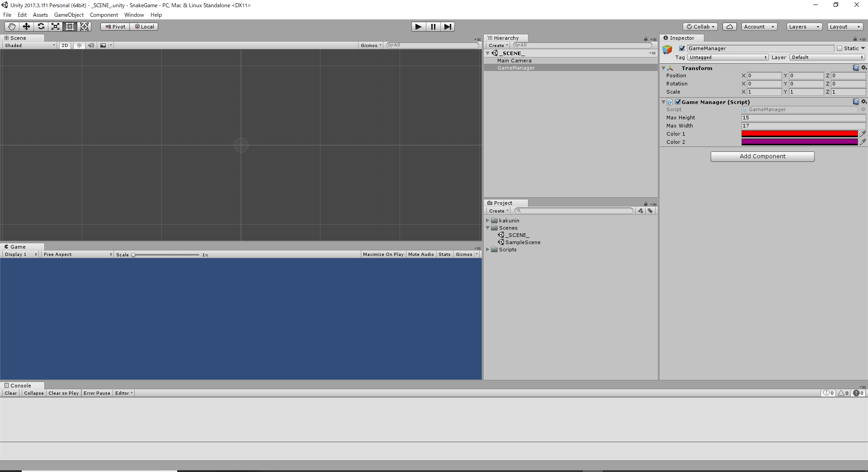This screenshot has width=868, height=472.
Task: Click the Step frame button
Action: click(x=447, y=27)
